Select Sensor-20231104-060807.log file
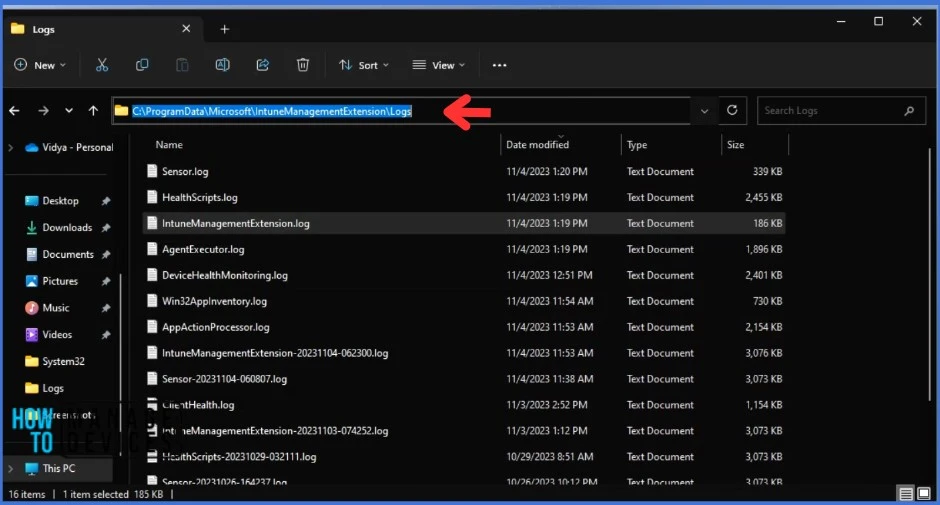This screenshot has height=505, width=940. [x=463, y=379]
